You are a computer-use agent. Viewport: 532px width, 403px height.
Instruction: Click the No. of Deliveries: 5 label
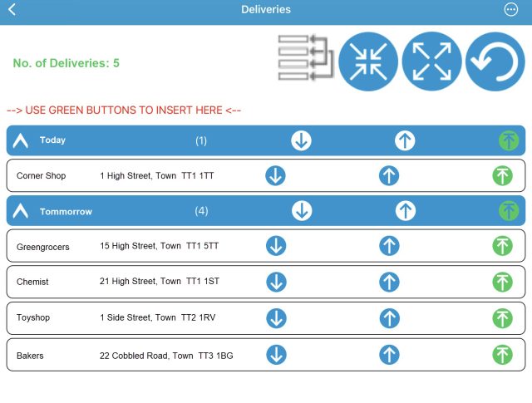click(66, 63)
